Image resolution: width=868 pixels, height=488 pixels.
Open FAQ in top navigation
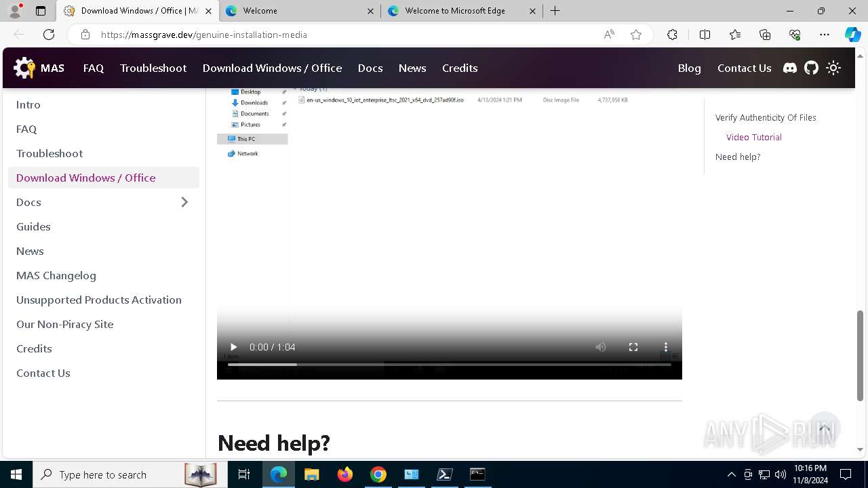click(94, 68)
